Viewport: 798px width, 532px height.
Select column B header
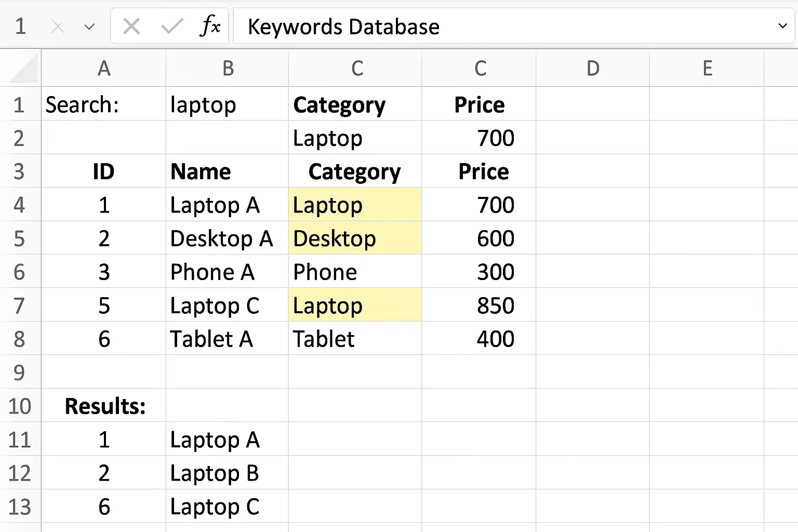pos(228,68)
